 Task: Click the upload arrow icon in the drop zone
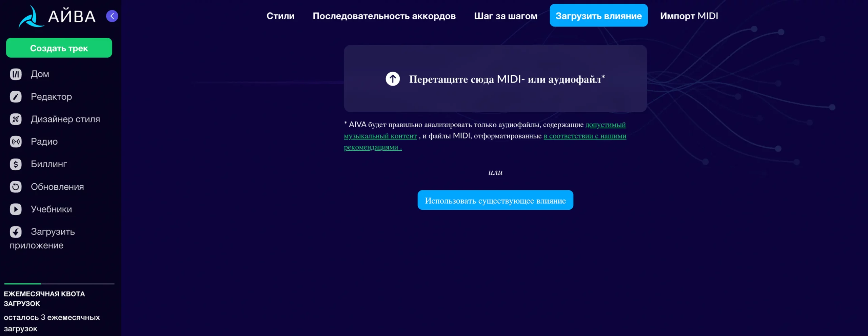click(393, 79)
